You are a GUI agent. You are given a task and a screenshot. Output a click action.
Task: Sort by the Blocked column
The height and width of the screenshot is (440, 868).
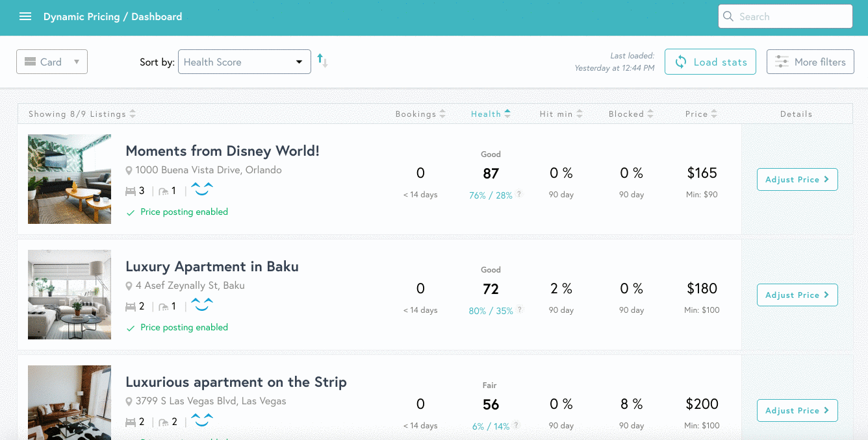tap(631, 114)
